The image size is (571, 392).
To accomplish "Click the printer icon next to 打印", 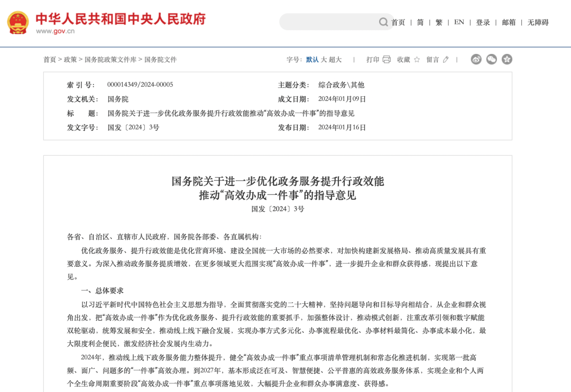I will coord(386,60).
